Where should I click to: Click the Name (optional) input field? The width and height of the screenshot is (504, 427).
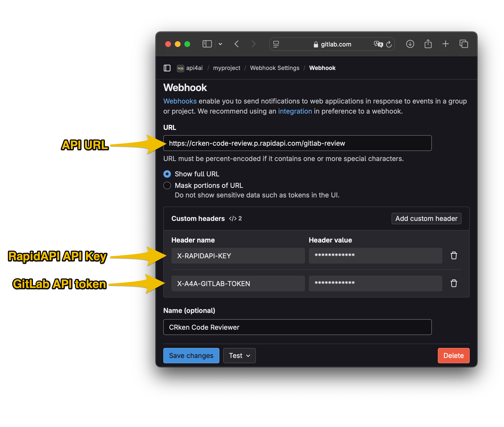click(297, 327)
